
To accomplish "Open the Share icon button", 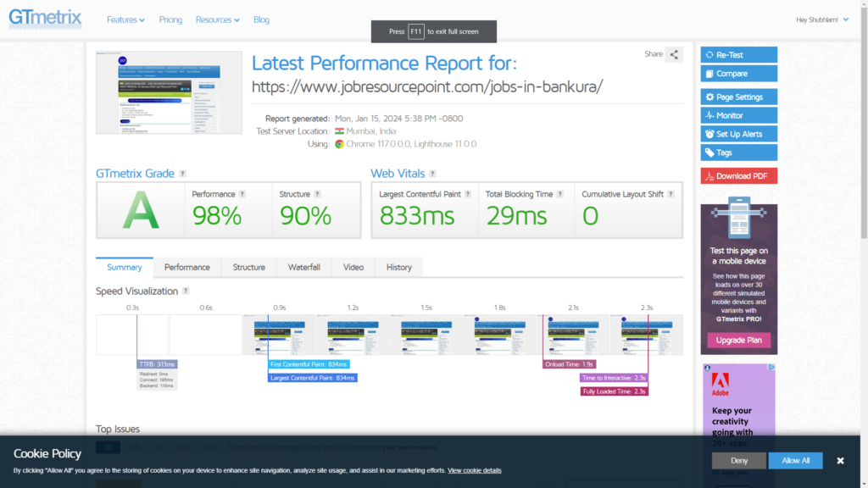I will 674,54.
